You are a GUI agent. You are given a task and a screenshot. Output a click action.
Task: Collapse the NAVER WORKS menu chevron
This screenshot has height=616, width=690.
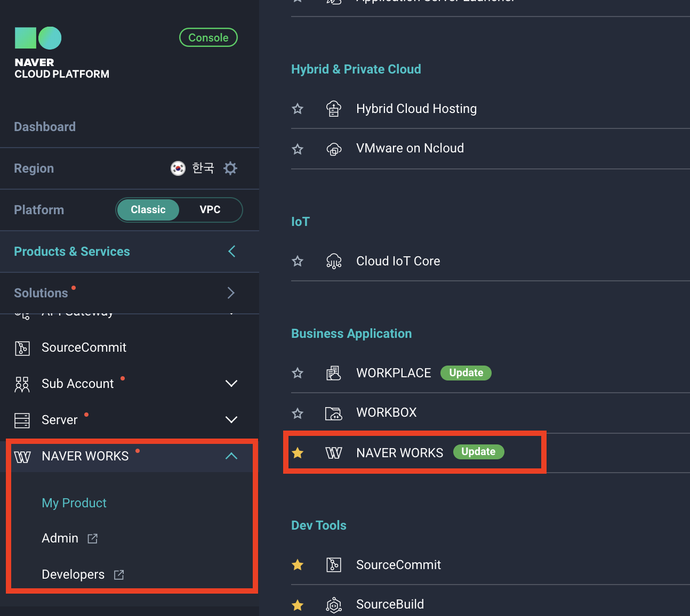coord(231,456)
